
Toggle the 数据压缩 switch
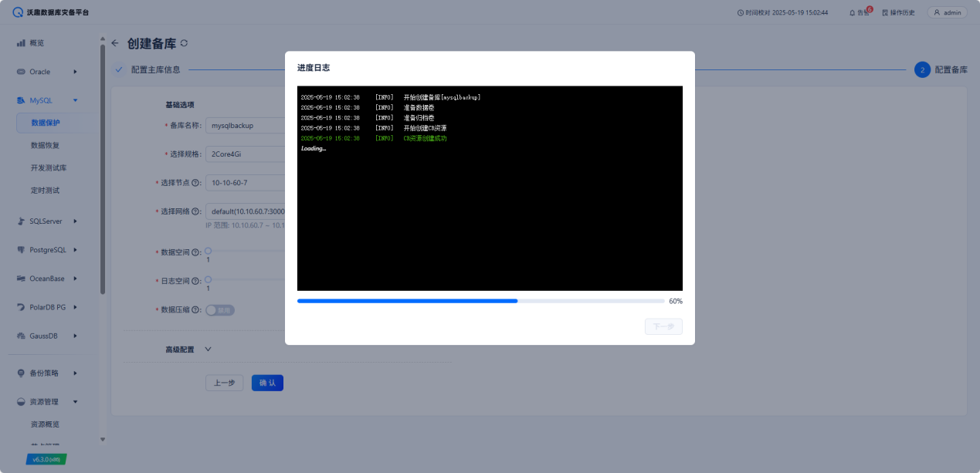220,310
